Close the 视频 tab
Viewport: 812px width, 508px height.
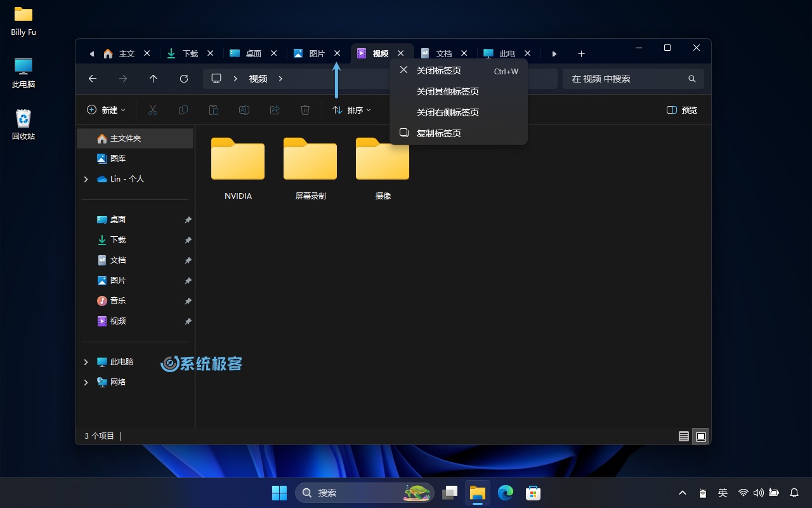401,53
